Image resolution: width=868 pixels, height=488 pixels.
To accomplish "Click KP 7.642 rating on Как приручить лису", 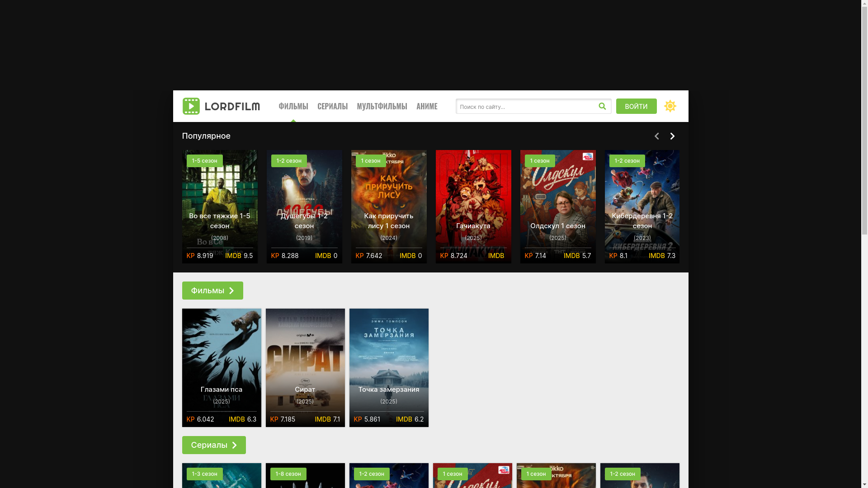I will (x=369, y=256).
